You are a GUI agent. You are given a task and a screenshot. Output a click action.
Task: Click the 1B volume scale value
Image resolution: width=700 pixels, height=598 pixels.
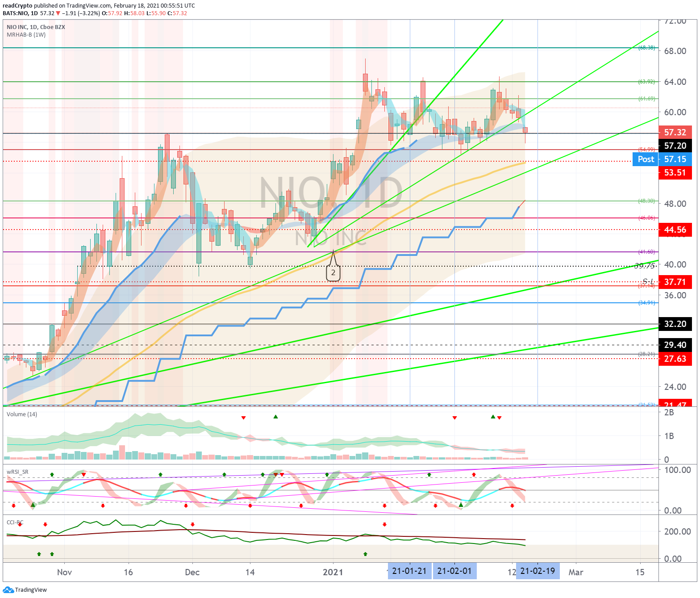click(669, 436)
